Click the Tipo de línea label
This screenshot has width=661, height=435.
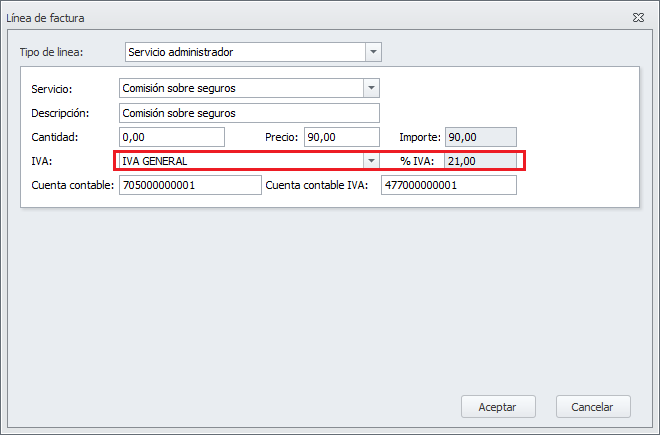point(52,52)
